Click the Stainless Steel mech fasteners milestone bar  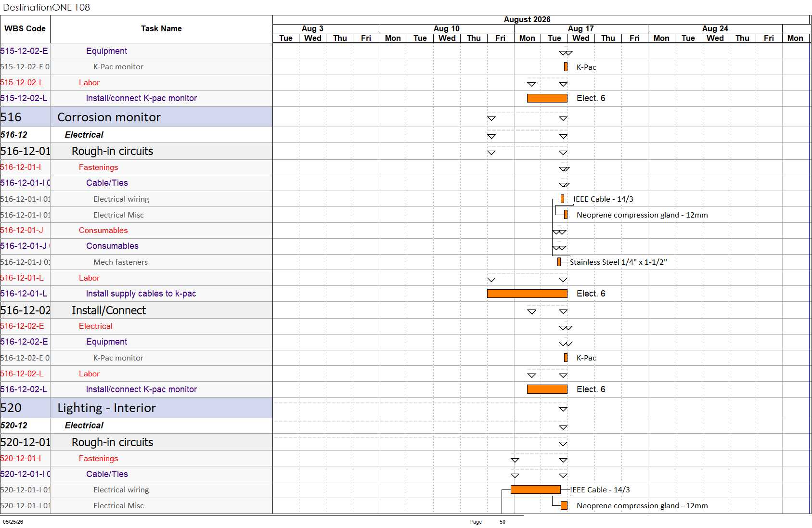(559, 262)
